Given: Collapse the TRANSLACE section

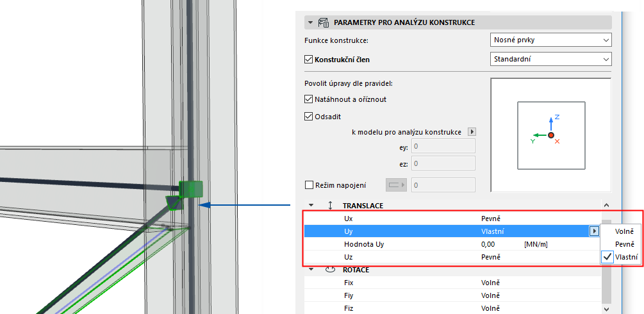Looking at the screenshot, I should (x=311, y=205).
